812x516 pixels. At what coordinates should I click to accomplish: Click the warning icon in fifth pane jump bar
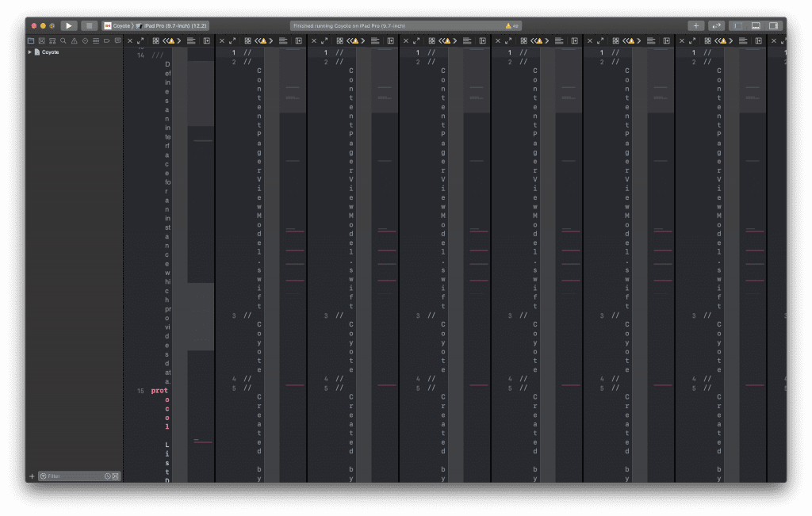(539, 41)
